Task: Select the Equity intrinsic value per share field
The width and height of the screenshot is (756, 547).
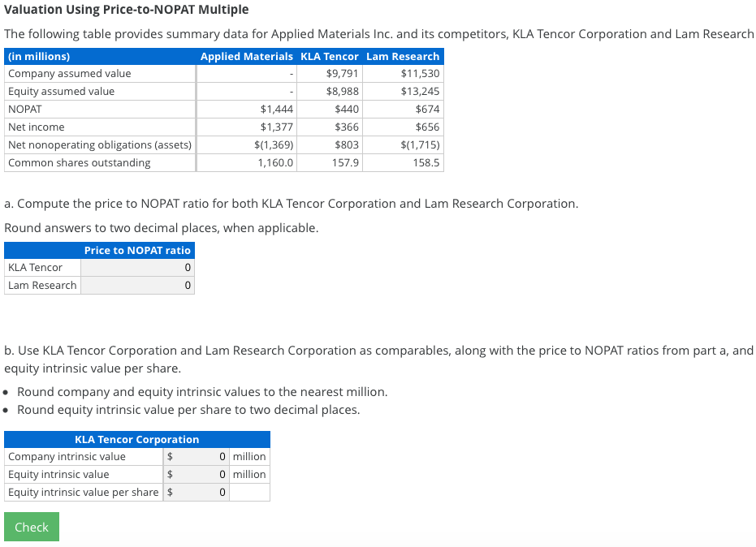Action: pyautogui.click(x=197, y=492)
